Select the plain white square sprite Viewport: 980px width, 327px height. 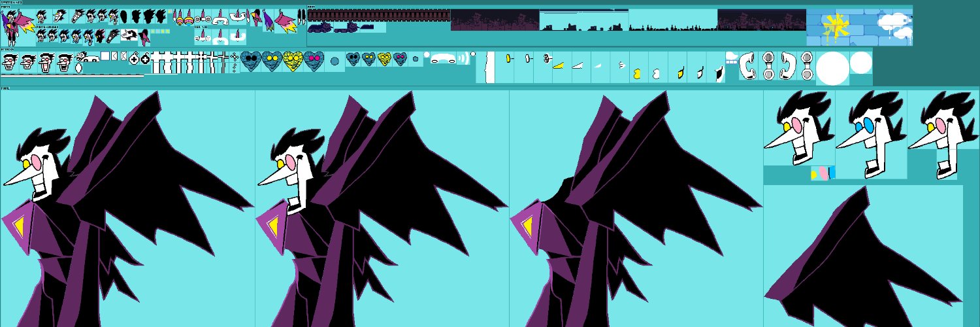[105, 56]
